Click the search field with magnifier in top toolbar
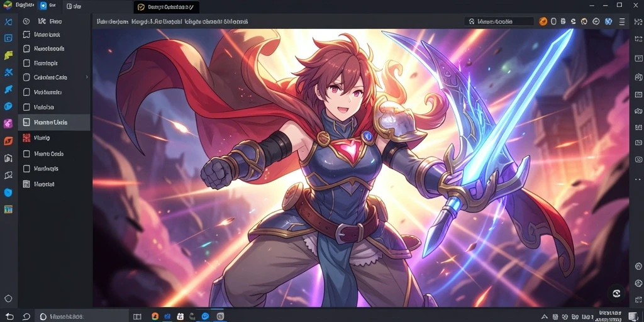 [499, 21]
